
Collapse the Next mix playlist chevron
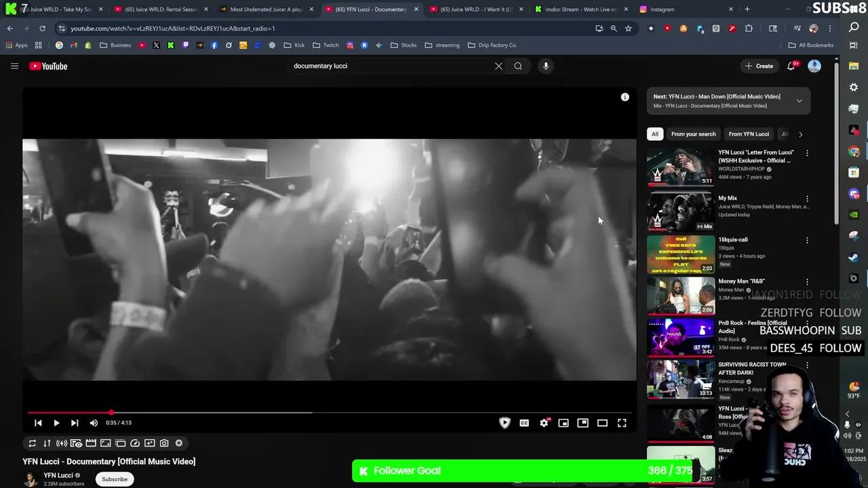click(799, 101)
